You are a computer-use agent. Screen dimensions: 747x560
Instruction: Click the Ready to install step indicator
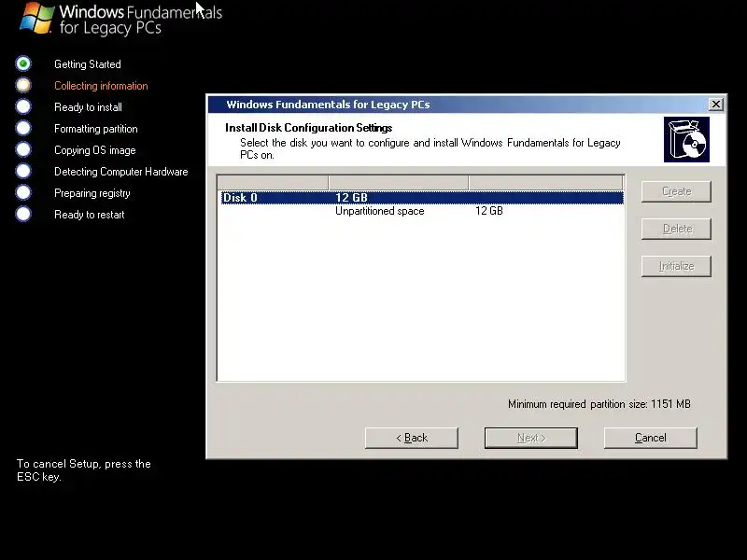(x=22, y=106)
